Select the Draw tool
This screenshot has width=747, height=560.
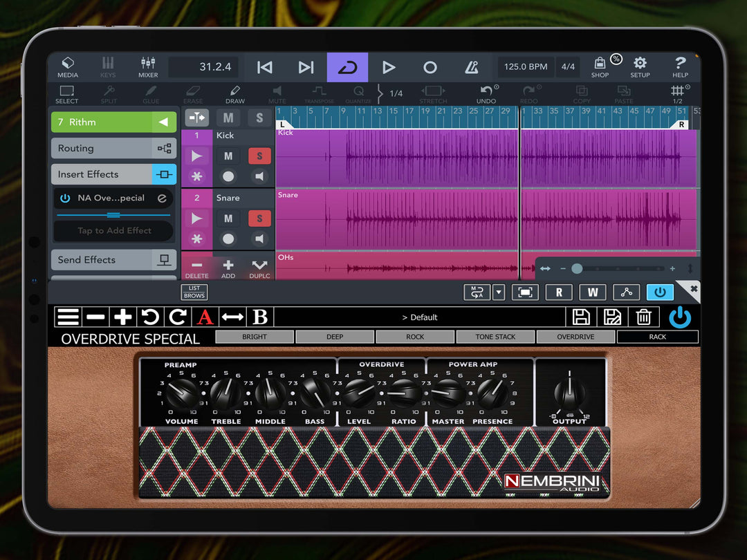(234, 94)
